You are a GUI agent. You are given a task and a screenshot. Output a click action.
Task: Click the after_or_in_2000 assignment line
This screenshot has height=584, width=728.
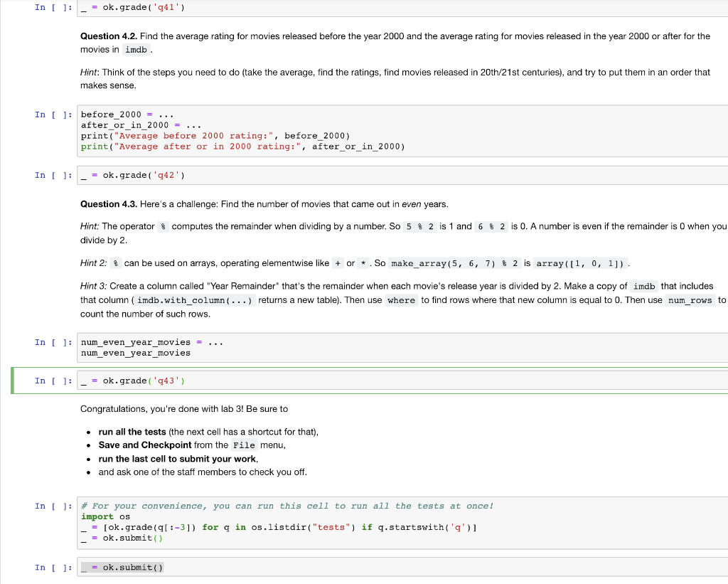pos(142,124)
